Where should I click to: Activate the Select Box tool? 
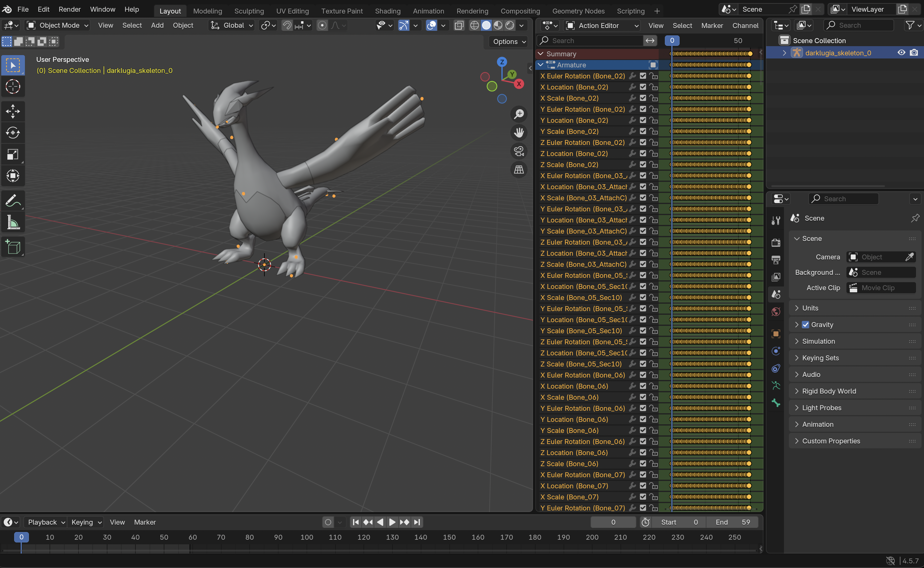[13, 65]
